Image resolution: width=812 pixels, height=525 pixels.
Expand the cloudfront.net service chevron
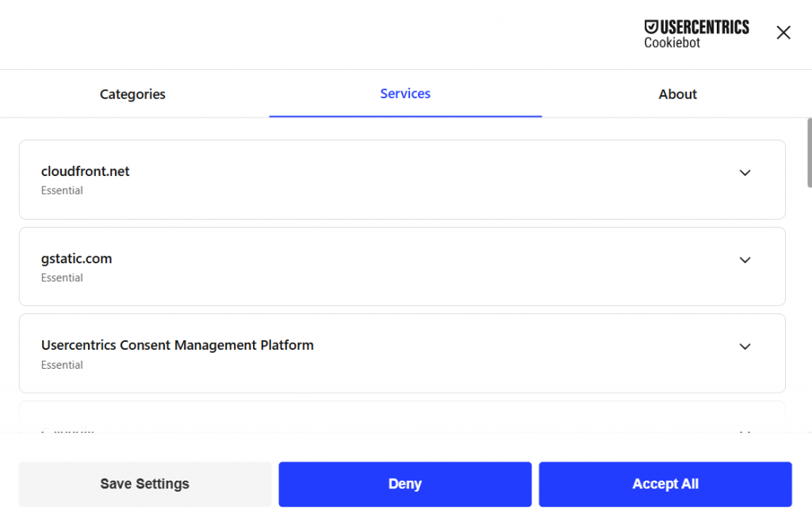click(x=745, y=173)
